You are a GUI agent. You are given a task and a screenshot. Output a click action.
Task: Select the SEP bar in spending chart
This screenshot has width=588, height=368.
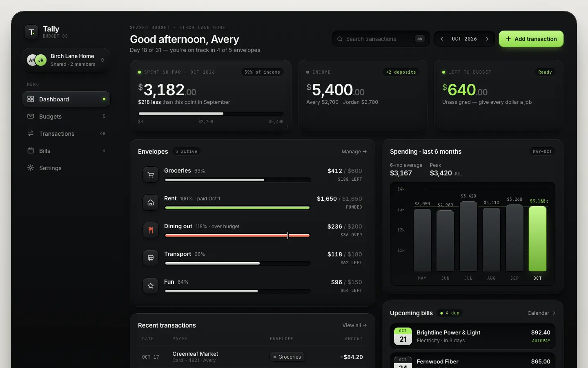tap(514, 238)
